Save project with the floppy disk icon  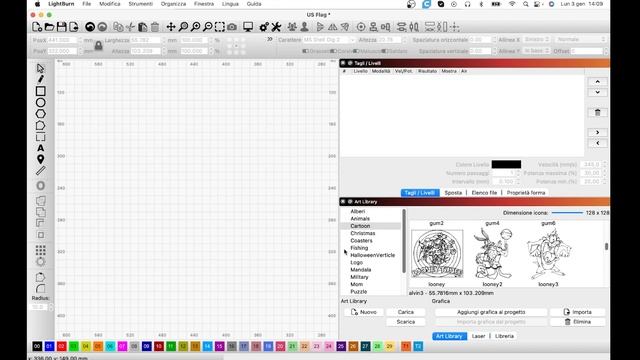pyautogui.click(x=62, y=27)
